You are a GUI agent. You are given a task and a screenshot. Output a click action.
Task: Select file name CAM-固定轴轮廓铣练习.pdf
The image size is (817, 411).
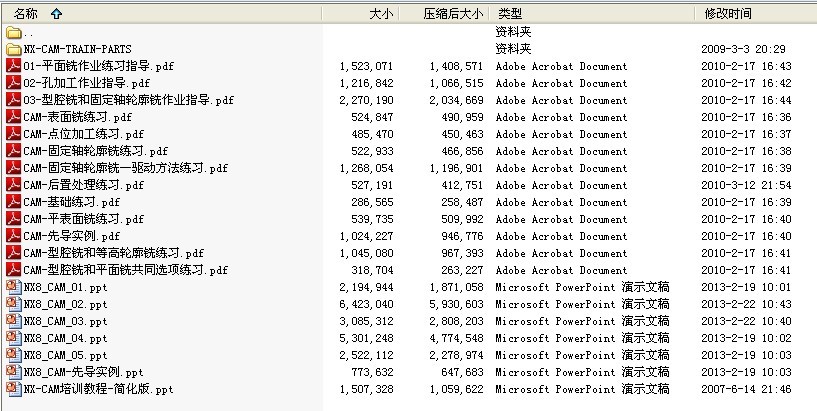click(x=95, y=151)
